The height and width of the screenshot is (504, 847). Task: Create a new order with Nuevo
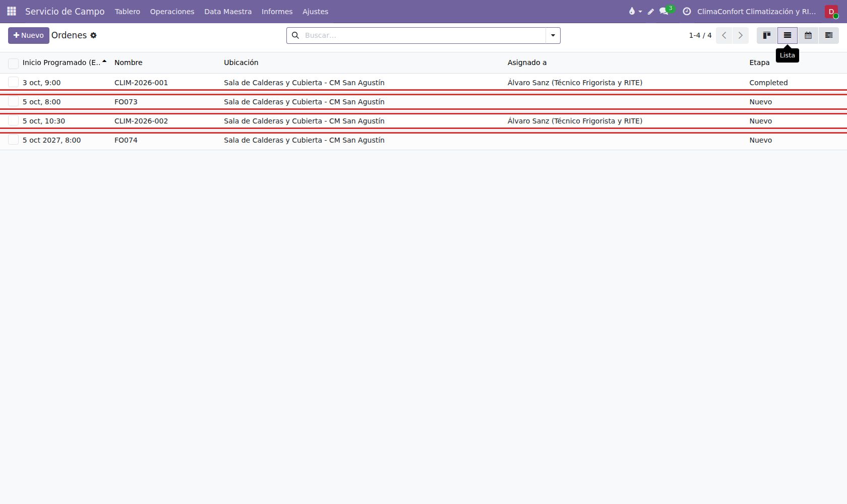(x=29, y=35)
